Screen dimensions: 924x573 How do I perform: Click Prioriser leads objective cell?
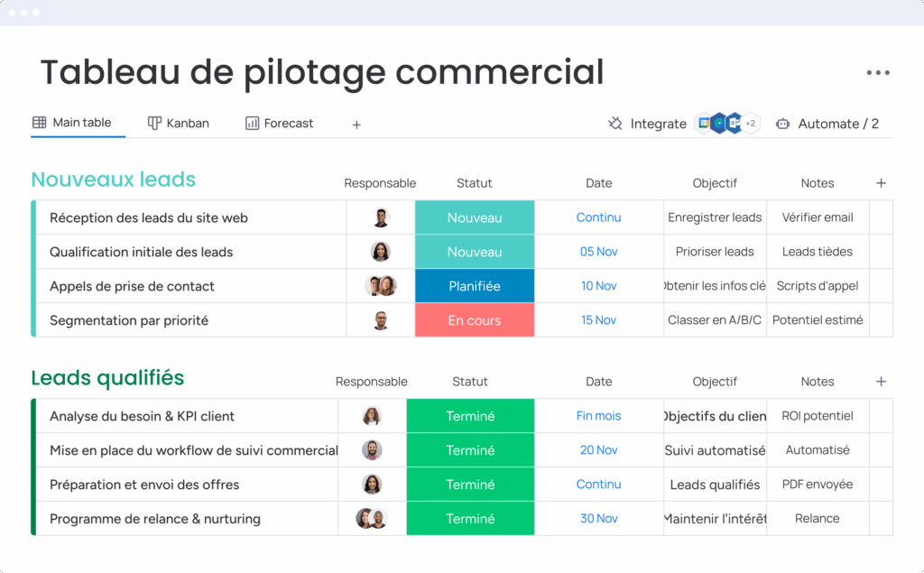click(x=715, y=252)
